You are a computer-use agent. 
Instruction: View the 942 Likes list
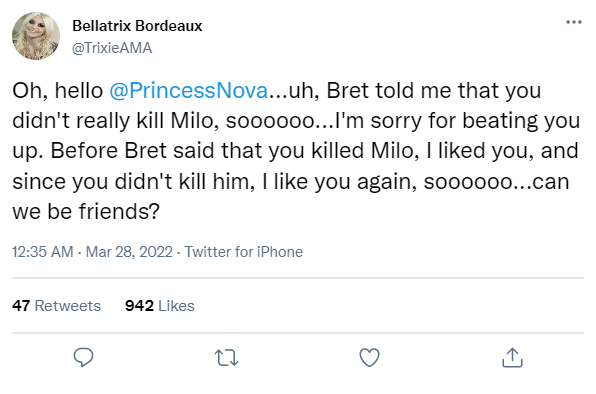click(x=160, y=305)
